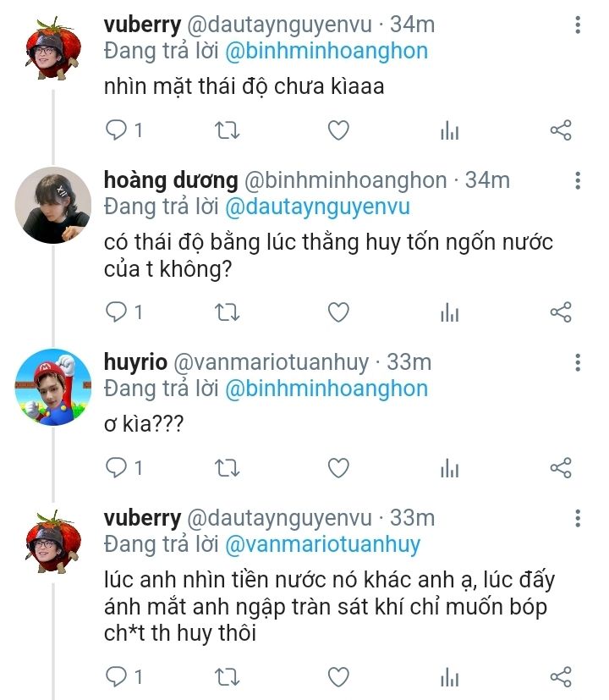Open the @vanmariotuanhuy mention link
This screenshot has width=609, height=700.
tap(321, 544)
